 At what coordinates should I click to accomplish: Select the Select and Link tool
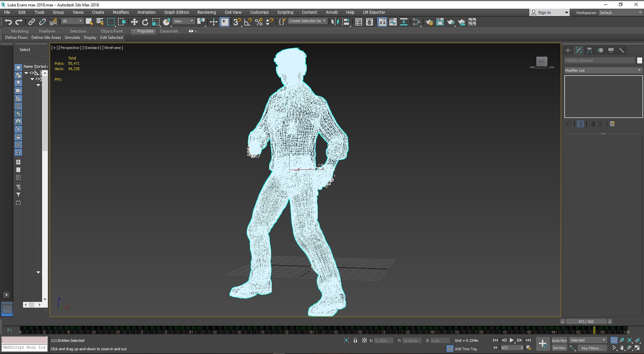32,22
